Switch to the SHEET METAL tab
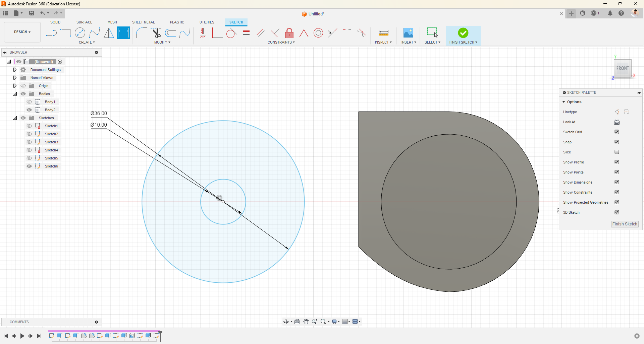Screen dimensions: 644x344 coord(144,22)
